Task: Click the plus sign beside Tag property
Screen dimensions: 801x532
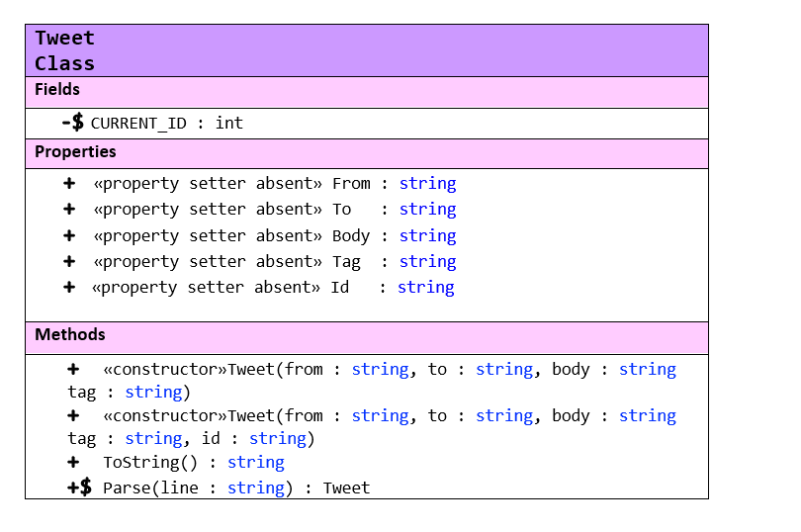Action: point(69,261)
